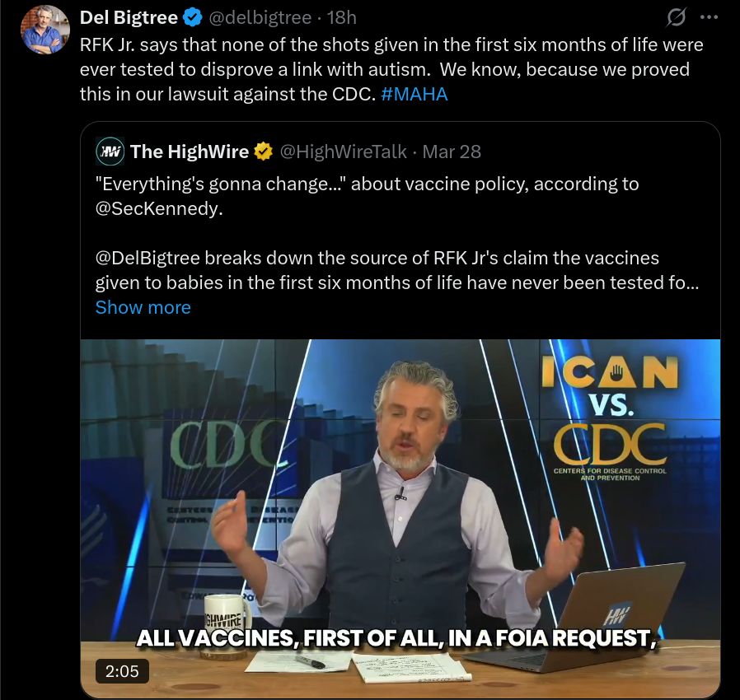Open The HighWire account name
This screenshot has height=700, width=740.
click(190, 152)
